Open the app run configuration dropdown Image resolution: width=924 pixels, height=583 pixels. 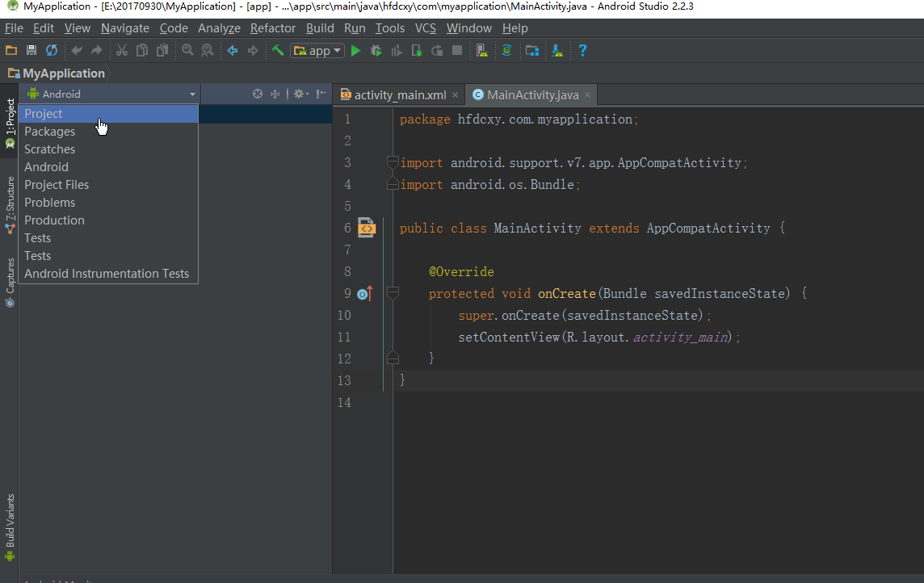click(317, 50)
